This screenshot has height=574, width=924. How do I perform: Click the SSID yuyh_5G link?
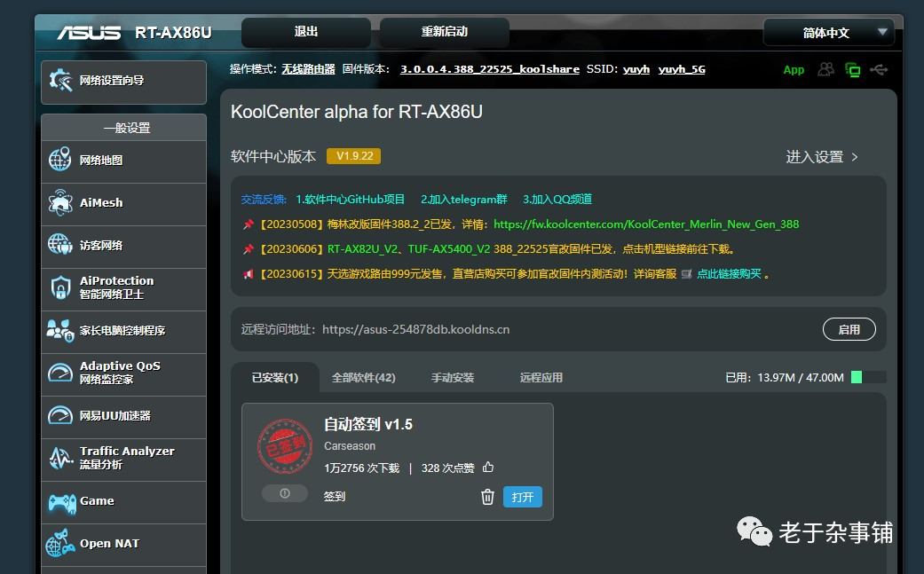pos(682,69)
